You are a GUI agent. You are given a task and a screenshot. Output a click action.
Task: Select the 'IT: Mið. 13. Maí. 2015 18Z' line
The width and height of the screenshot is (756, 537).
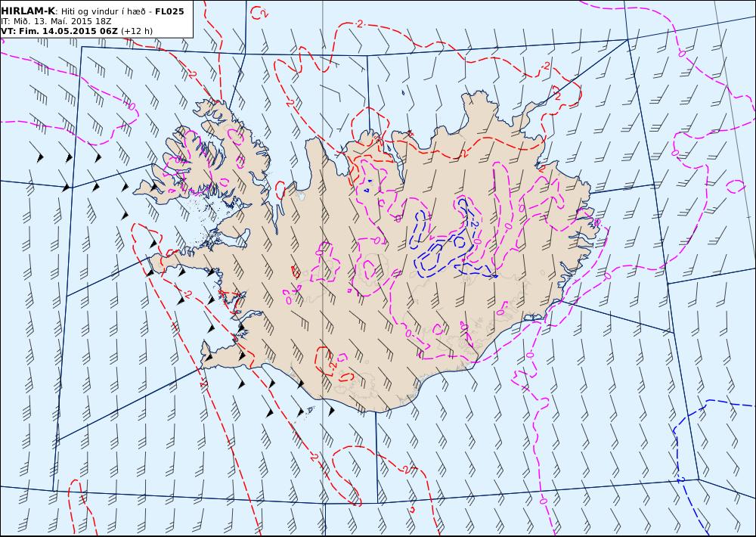(x=56, y=21)
